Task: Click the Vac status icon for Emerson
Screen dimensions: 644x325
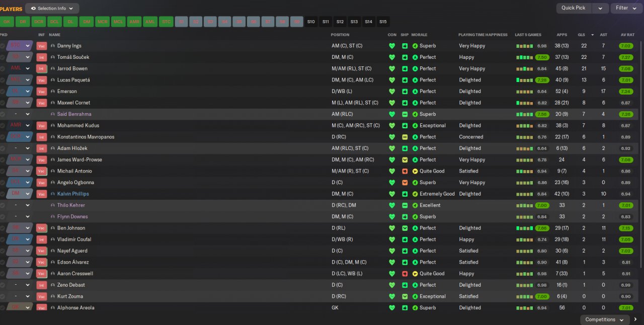Action: pyautogui.click(x=41, y=92)
